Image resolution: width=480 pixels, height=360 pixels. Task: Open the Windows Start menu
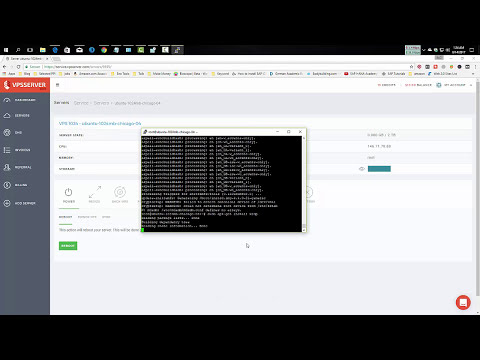click(x=6, y=50)
